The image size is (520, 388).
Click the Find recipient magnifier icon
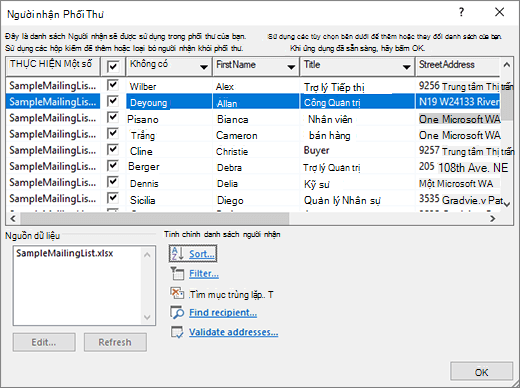177,312
